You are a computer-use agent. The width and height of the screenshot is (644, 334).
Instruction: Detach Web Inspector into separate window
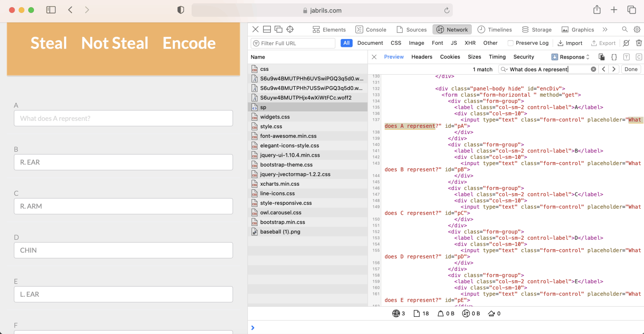tap(278, 29)
